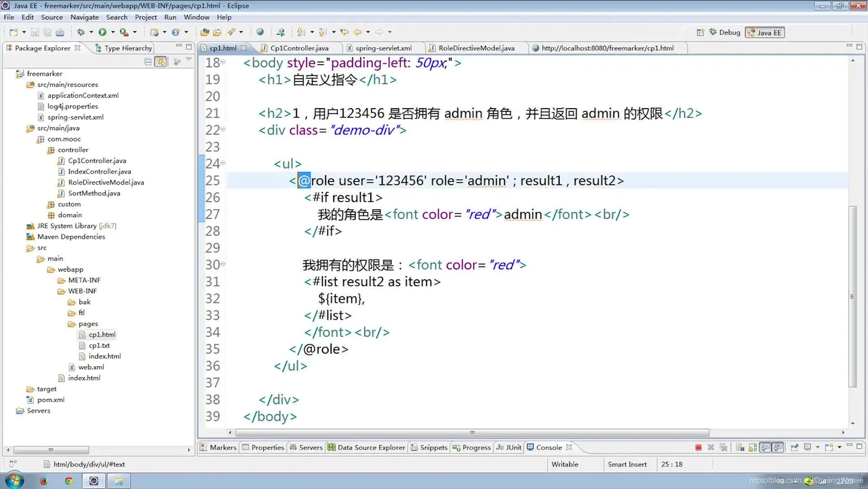The width and height of the screenshot is (868, 489).
Task: Open Display Selected Console dropdown arrow
Action: [x=818, y=447]
